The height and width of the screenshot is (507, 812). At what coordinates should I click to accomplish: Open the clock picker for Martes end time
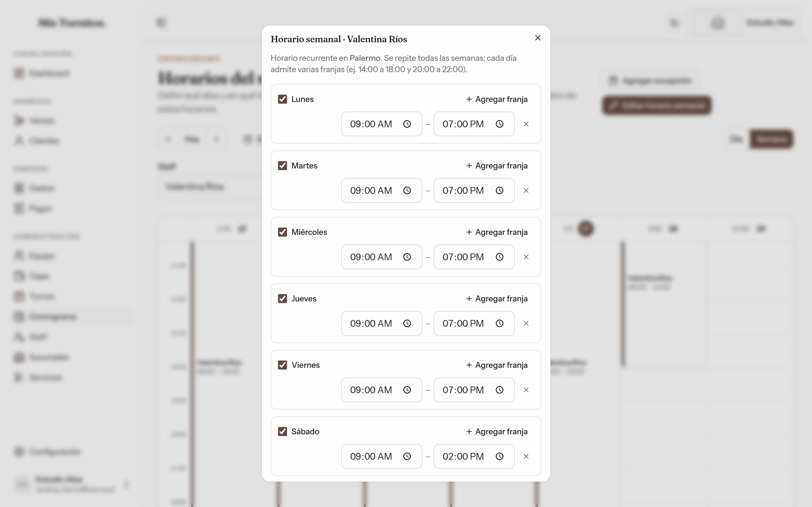500,190
